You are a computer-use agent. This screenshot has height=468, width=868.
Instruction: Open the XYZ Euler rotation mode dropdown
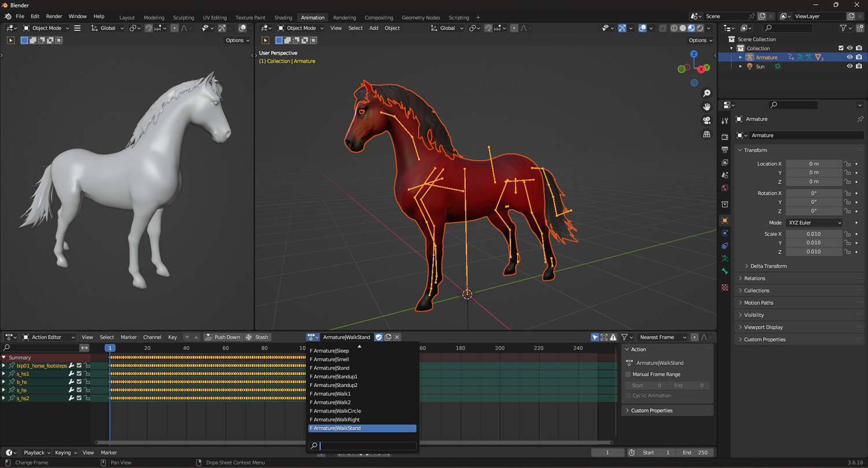(814, 222)
